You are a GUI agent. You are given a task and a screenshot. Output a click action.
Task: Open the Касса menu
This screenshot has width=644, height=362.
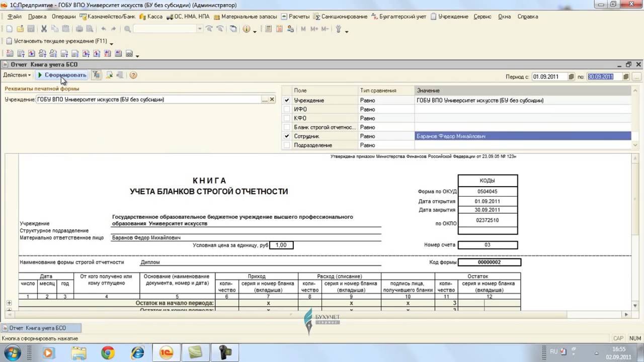click(x=151, y=17)
